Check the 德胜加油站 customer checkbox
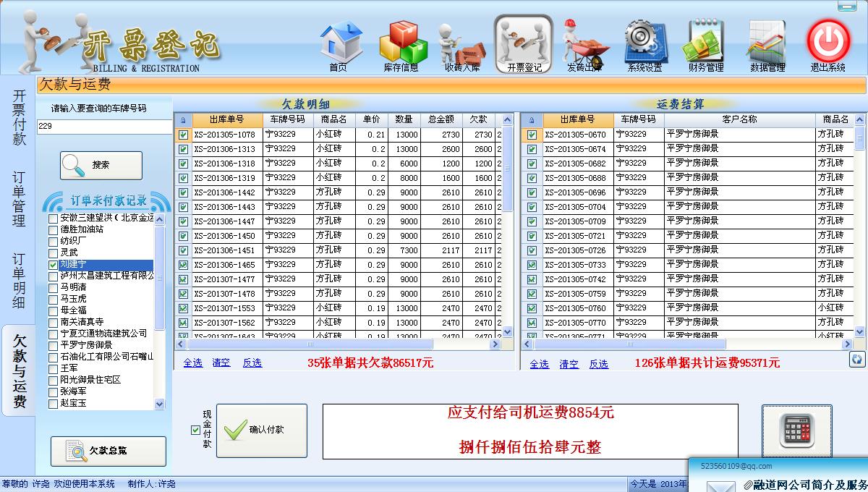Screen dimensions: 868x492 54,229
